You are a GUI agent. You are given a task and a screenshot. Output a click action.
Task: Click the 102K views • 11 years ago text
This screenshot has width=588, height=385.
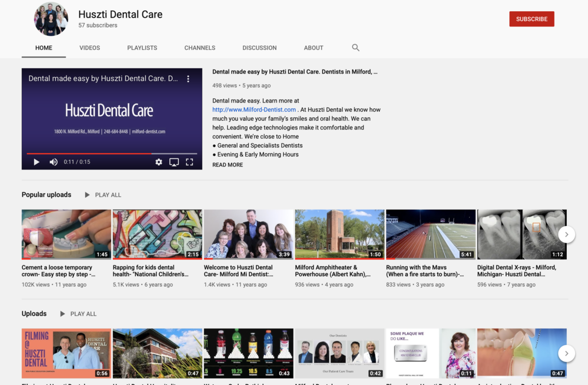tap(54, 285)
